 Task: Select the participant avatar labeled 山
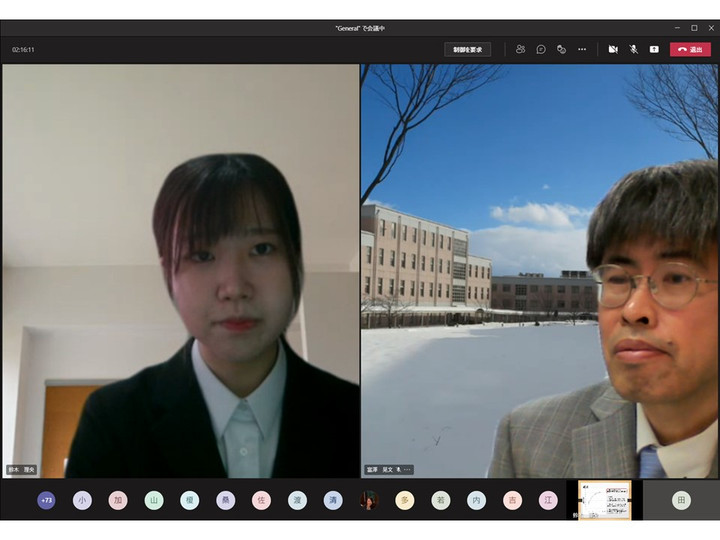[x=154, y=501]
